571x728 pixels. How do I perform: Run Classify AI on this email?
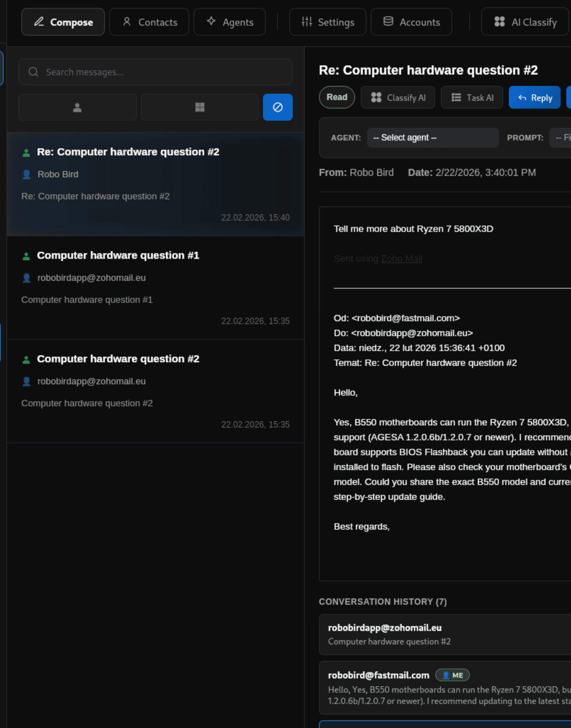pyautogui.click(x=398, y=97)
